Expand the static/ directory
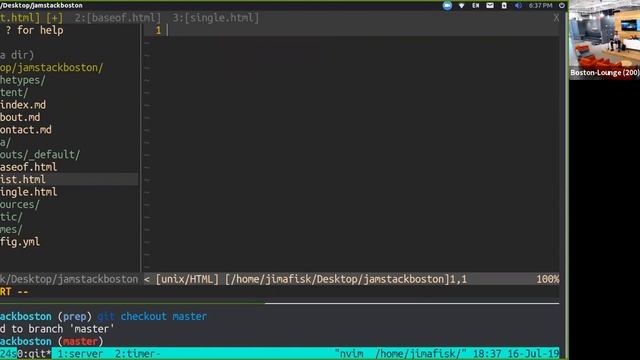This screenshot has width=640, height=360. 11,217
